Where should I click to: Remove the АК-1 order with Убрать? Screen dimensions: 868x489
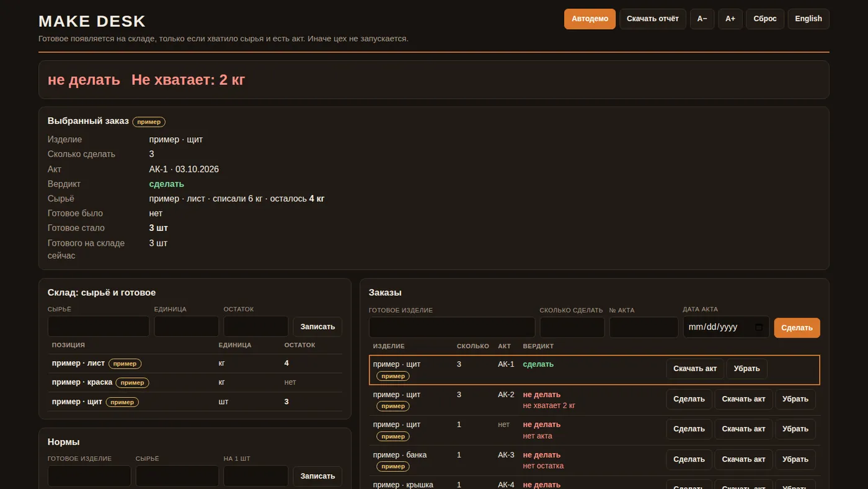click(x=746, y=369)
